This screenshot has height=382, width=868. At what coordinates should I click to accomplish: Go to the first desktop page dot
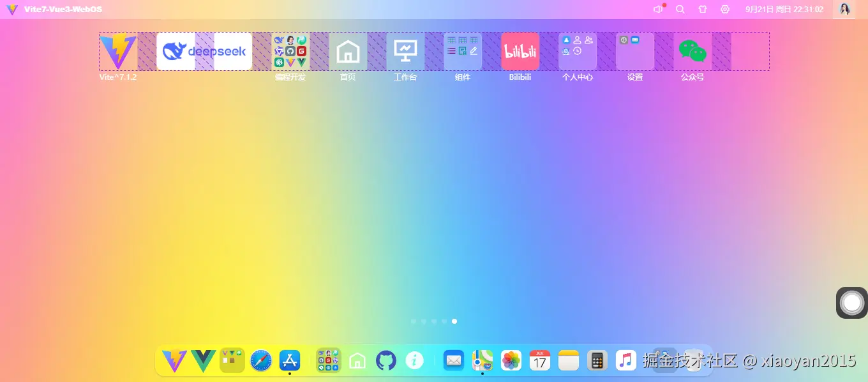tap(414, 321)
